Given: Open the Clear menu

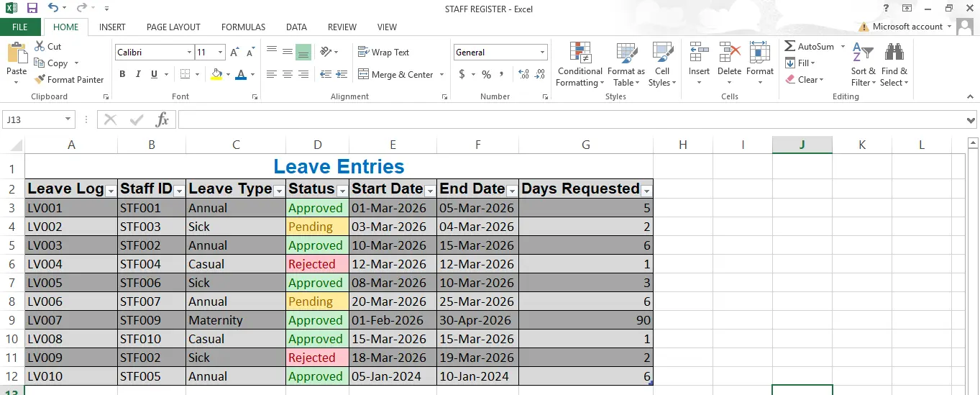Looking at the screenshot, I should click(x=804, y=80).
